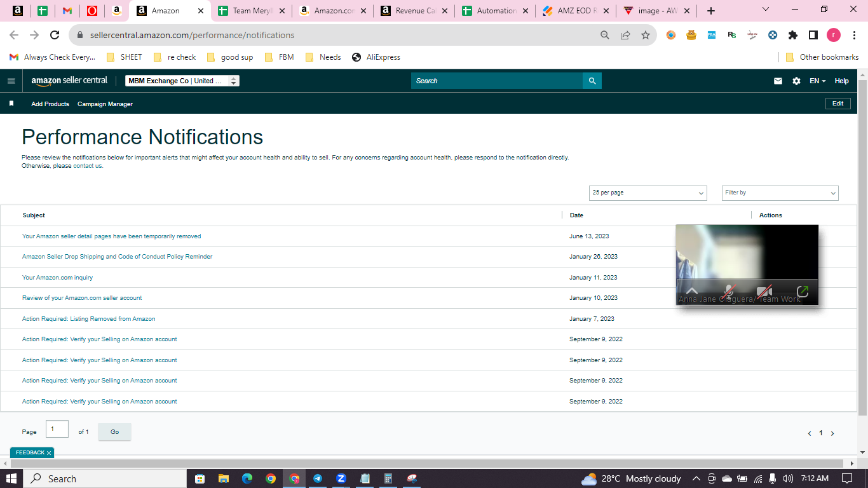Click the green pop-out arrow in the Zoom overlay
The width and height of the screenshot is (868, 488).
coord(803,291)
